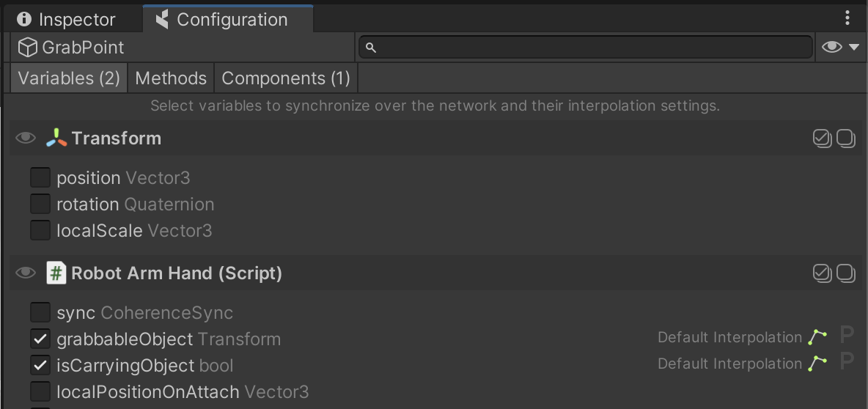Enable the position Vector3 checkbox
Image resolution: width=868 pixels, height=409 pixels.
pyautogui.click(x=40, y=178)
